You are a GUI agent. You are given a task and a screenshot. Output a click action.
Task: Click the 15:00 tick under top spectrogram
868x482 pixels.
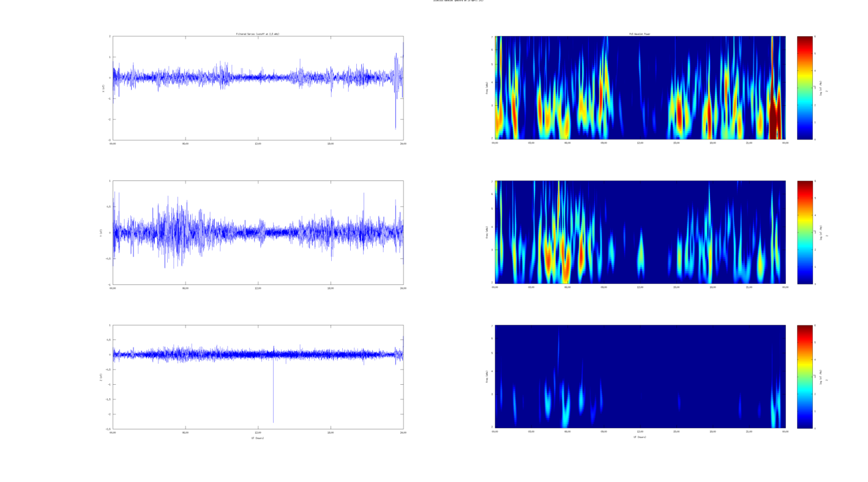[x=676, y=143]
